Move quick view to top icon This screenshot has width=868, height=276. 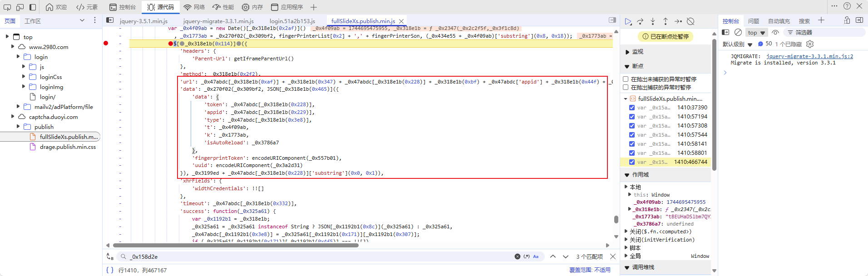pyautogui.click(x=847, y=20)
